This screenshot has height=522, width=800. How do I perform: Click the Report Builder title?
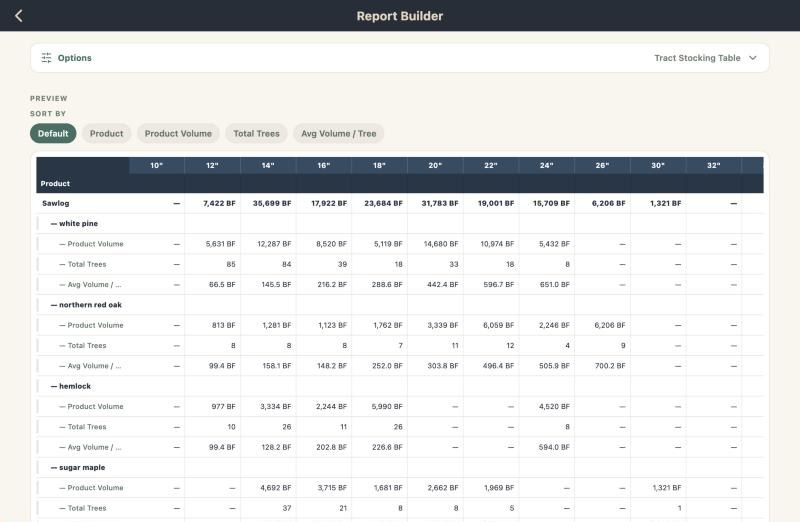[400, 16]
